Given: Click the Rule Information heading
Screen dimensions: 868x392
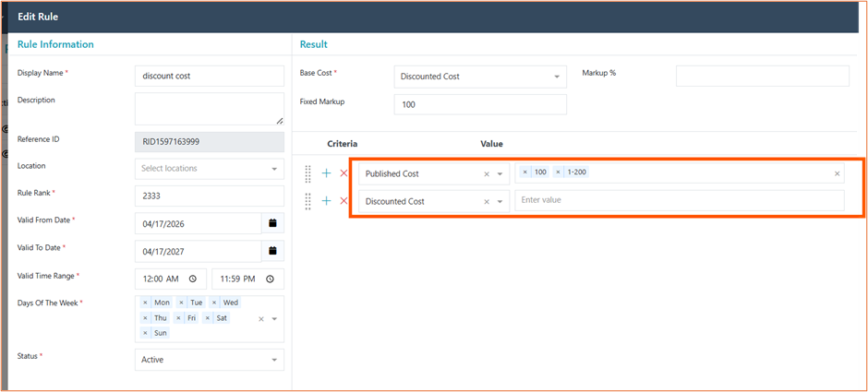Looking at the screenshot, I should (x=55, y=44).
